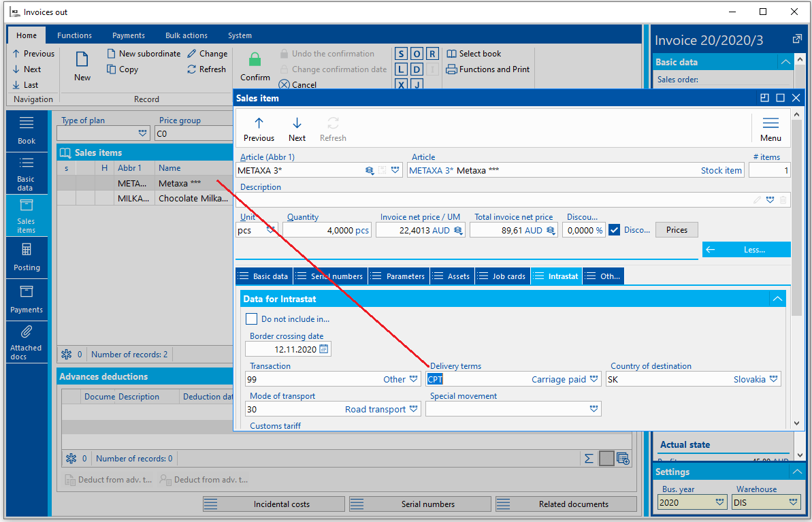Switch to the Bulk actions tab
Screen dimensions: 812x522
coord(186,35)
